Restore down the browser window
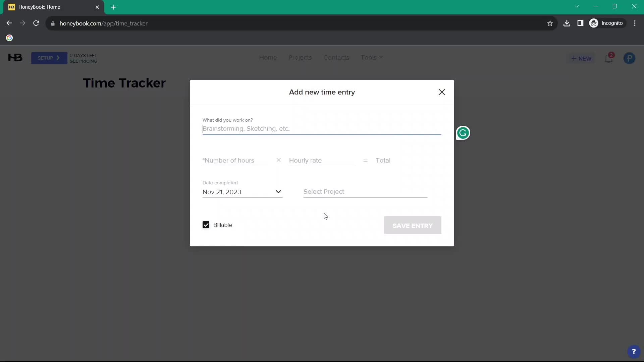The height and width of the screenshot is (362, 644). pos(615,6)
